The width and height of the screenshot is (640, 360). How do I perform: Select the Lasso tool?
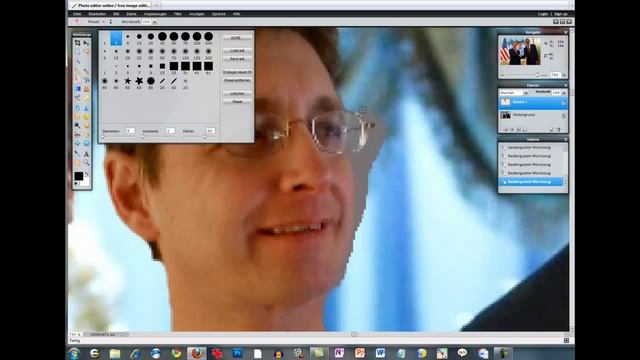point(86,52)
